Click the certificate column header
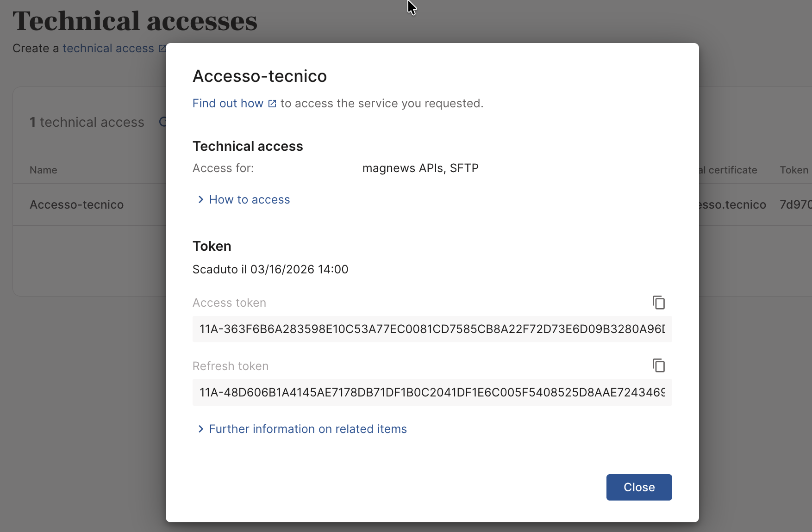The image size is (812, 532). click(x=731, y=170)
